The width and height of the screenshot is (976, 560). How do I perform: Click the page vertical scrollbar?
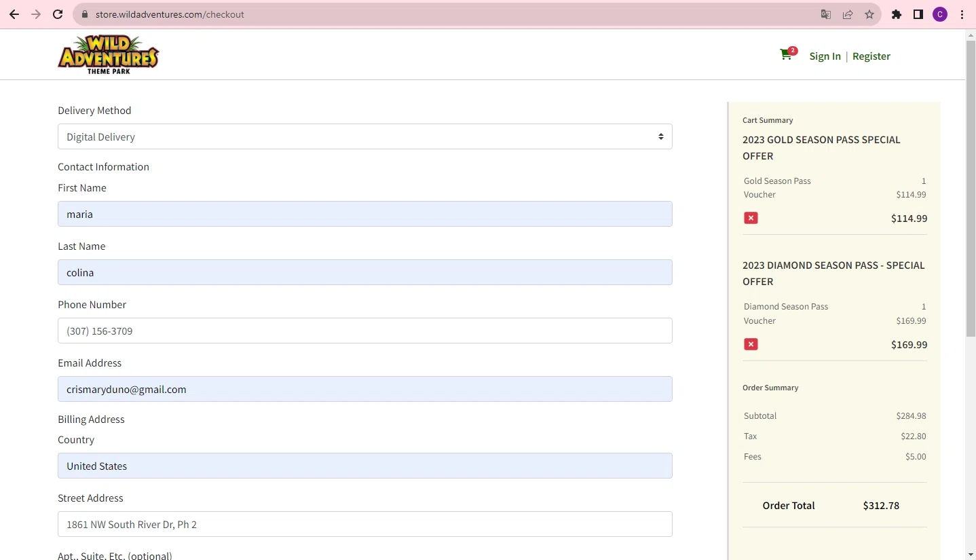tap(971, 188)
